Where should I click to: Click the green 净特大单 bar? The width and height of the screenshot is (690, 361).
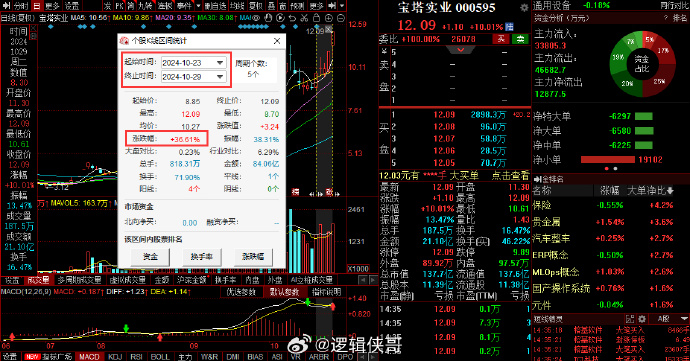tap(644, 116)
